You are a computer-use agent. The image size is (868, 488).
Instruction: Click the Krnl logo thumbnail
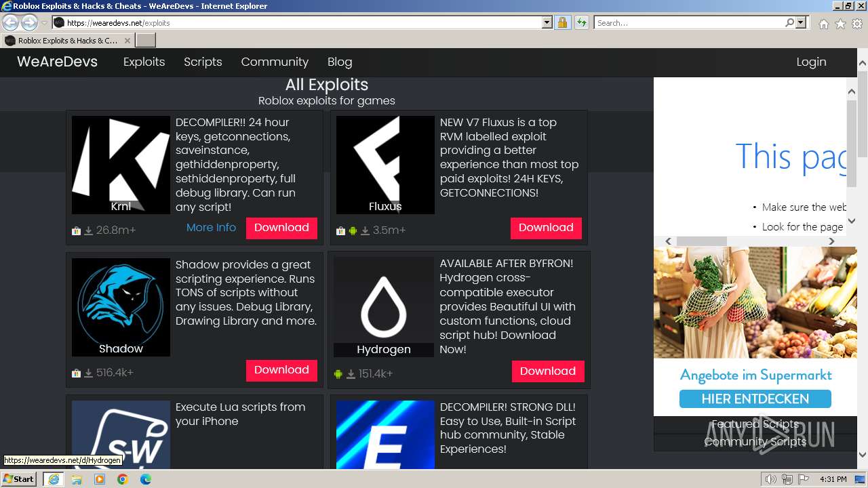coord(121,165)
